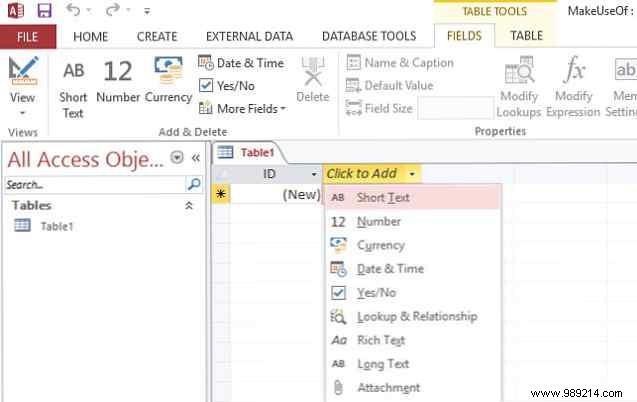Screen dimensions: 637x402
Task: Collapse the Tables group
Action: [x=189, y=206]
